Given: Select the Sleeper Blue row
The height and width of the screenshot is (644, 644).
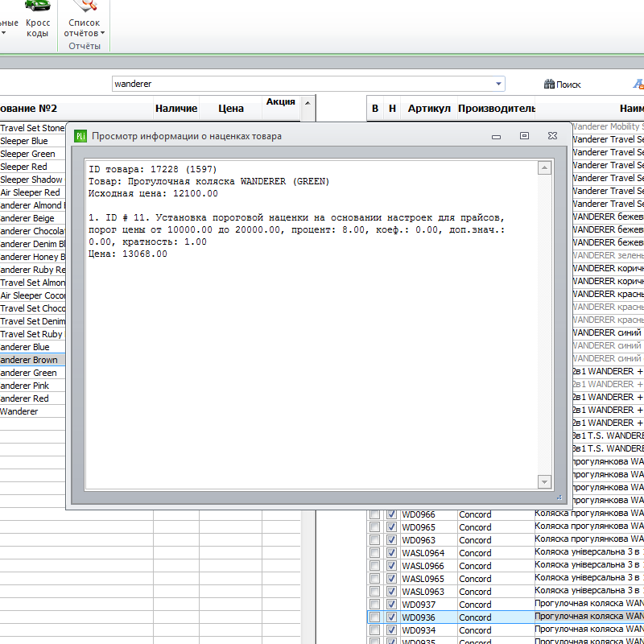Looking at the screenshot, I should click(32, 141).
